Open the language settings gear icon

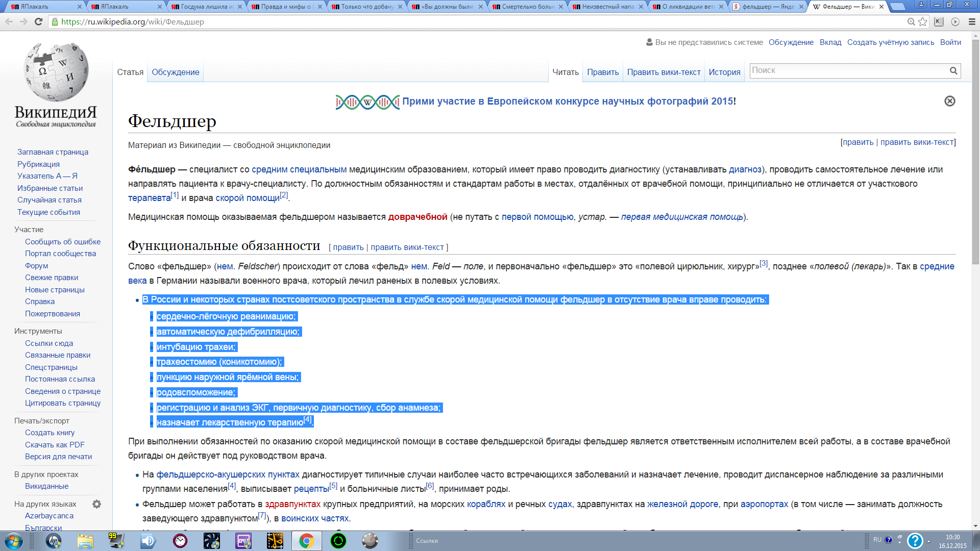pyautogui.click(x=96, y=504)
